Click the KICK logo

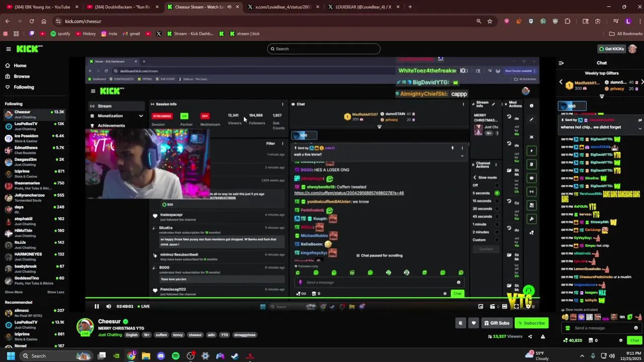click(x=29, y=49)
